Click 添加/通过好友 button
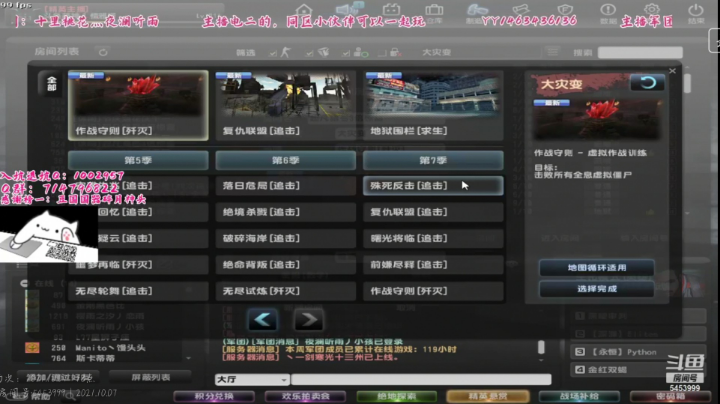This screenshot has height=404, width=720. (58, 377)
